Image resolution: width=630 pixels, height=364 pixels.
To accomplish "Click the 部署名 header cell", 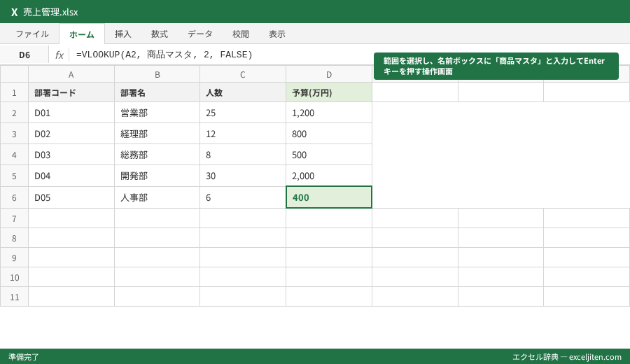I will pos(157,92).
